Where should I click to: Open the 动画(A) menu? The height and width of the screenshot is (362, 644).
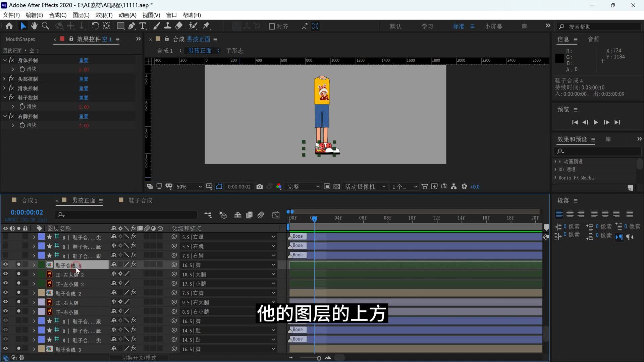pos(127,15)
